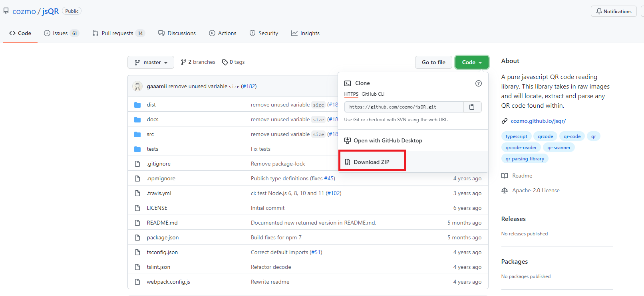Click the package.json file icon

coord(137,238)
